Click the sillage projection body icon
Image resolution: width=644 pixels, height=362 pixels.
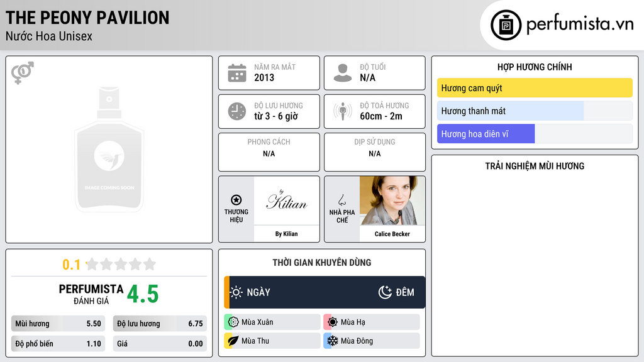pyautogui.click(x=343, y=111)
